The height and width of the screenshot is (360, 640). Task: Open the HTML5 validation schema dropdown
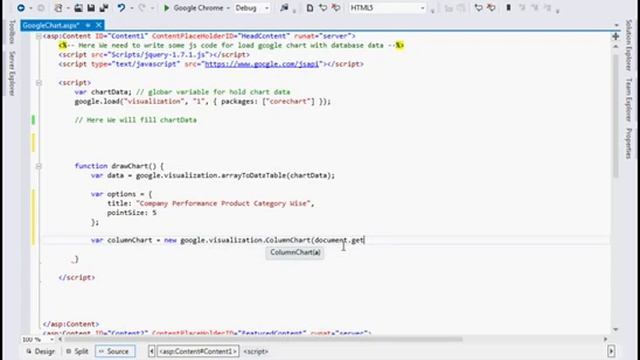point(422,8)
